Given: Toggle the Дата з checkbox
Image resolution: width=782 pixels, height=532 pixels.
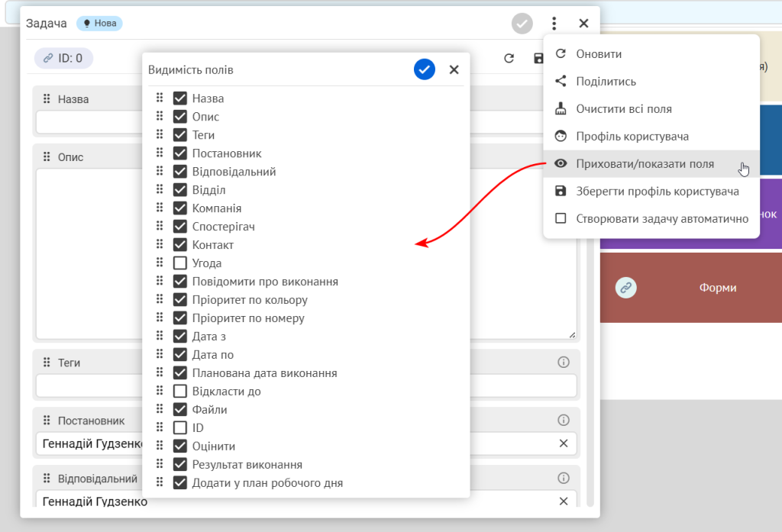Looking at the screenshot, I should tap(180, 336).
